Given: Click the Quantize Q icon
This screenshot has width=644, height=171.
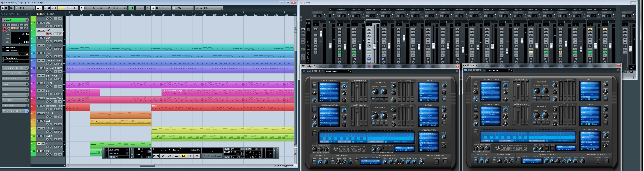Looking at the screenshot, I should [x=197, y=8].
